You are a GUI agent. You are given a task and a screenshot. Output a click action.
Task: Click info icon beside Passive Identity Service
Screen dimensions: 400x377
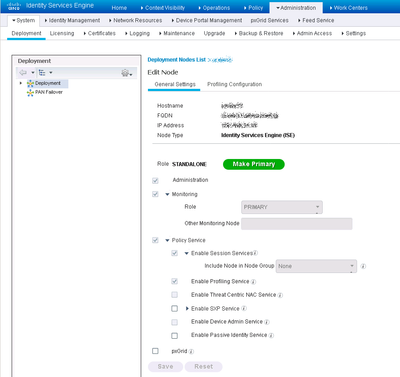[271, 335]
